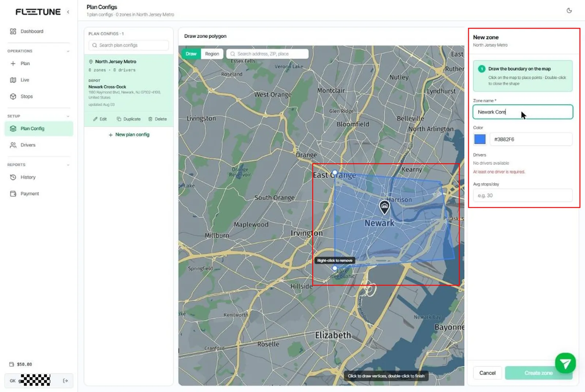Click the Stops box icon
Viewport: 585px width, 392px height.
[13, 97]
